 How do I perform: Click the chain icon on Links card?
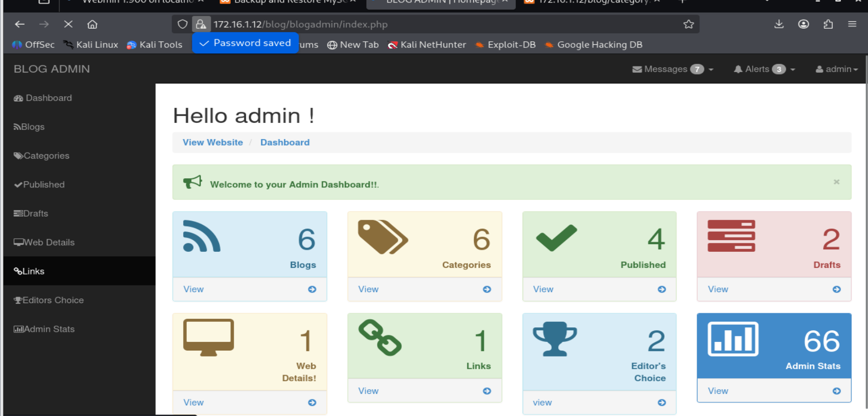(380, 337)
